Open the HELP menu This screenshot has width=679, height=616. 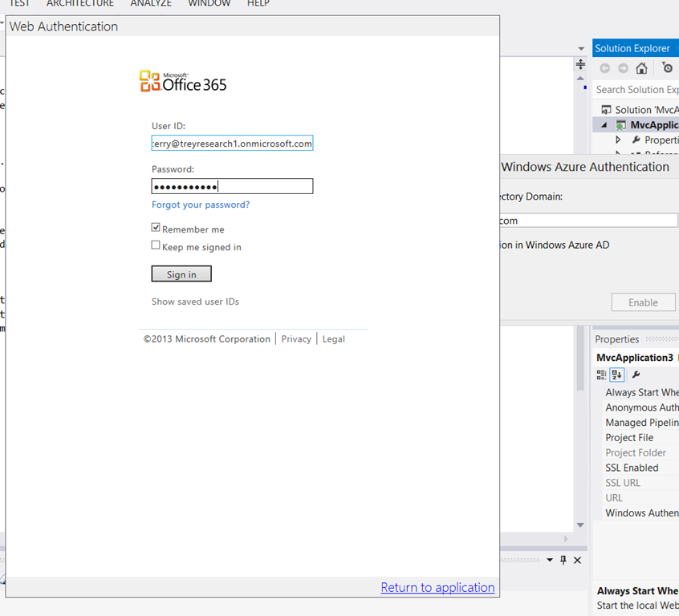click(258, 3)
